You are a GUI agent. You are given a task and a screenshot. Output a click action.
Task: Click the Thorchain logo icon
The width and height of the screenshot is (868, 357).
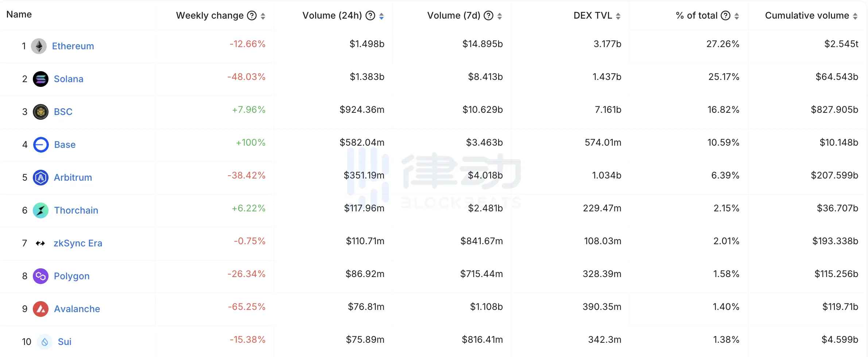coord(40,211)
